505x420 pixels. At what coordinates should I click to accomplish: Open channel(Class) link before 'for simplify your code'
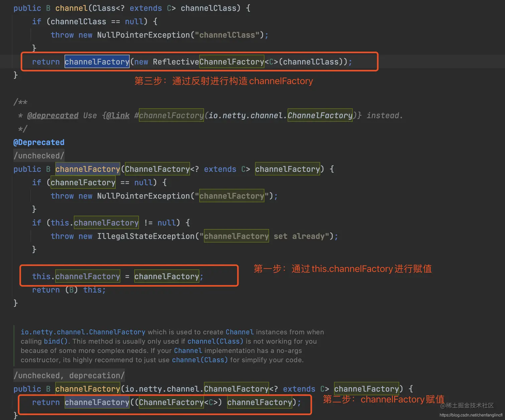click(200, 360)
